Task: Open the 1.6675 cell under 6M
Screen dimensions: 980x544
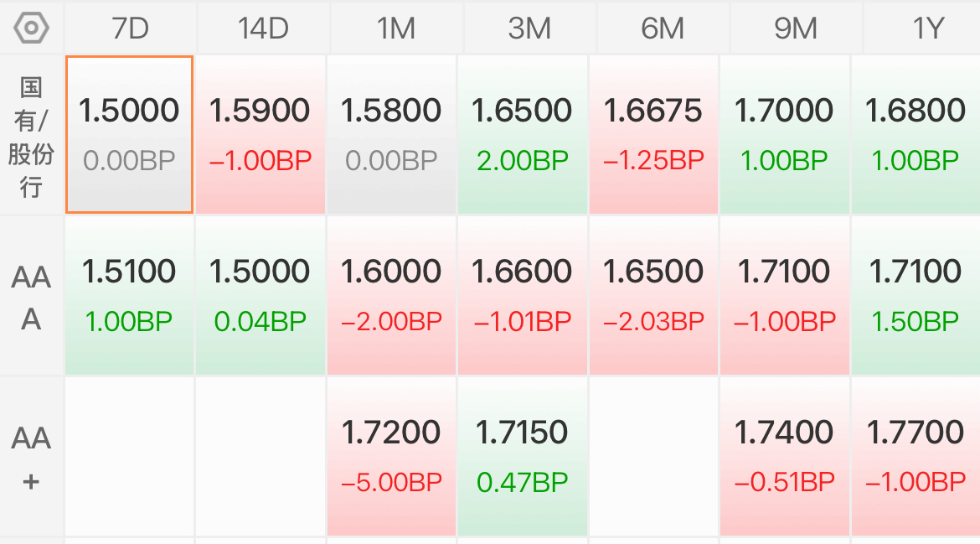Action: 653,134
